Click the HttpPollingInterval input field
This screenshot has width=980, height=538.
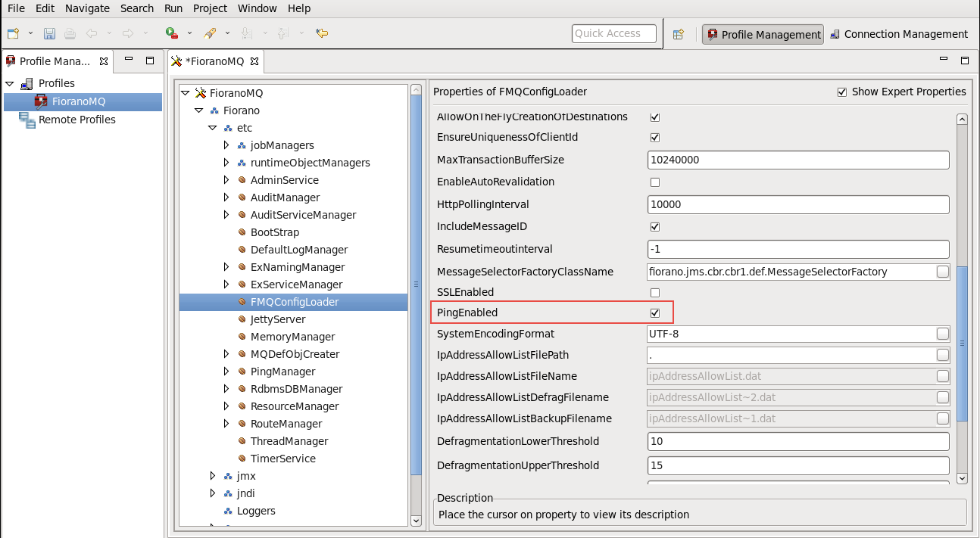click(x=798, y=204)
